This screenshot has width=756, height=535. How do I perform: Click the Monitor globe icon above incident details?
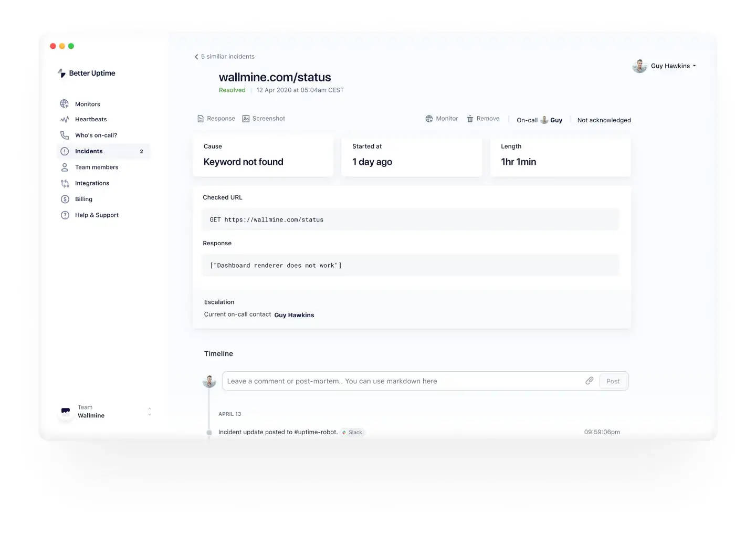429,118
